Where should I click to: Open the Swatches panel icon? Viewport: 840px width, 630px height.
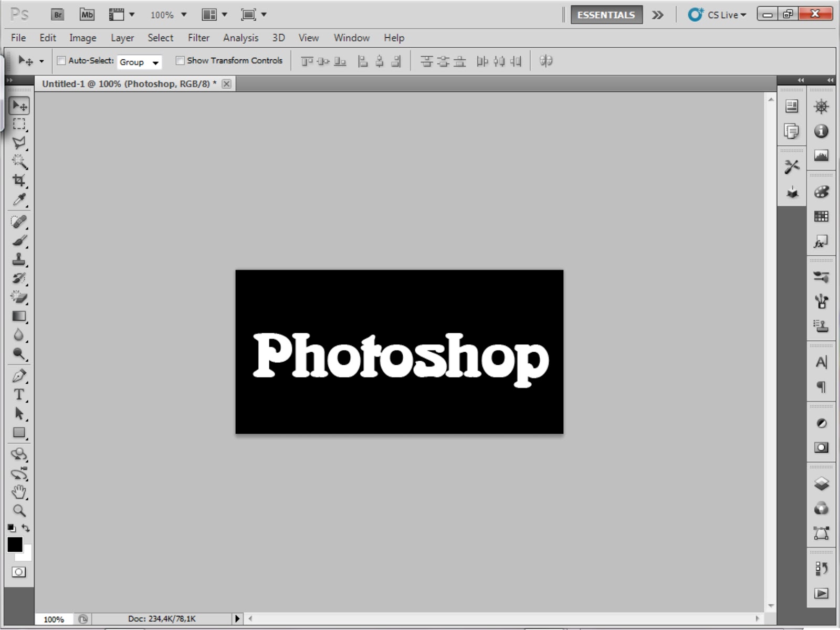tap(822, 216)
